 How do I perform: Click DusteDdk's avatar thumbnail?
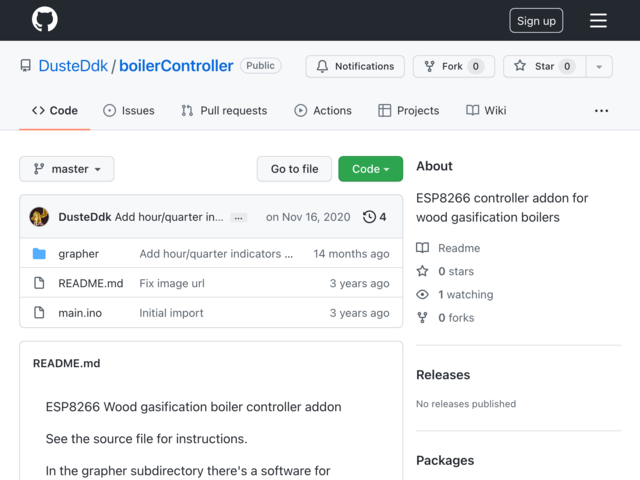[40, 217]
